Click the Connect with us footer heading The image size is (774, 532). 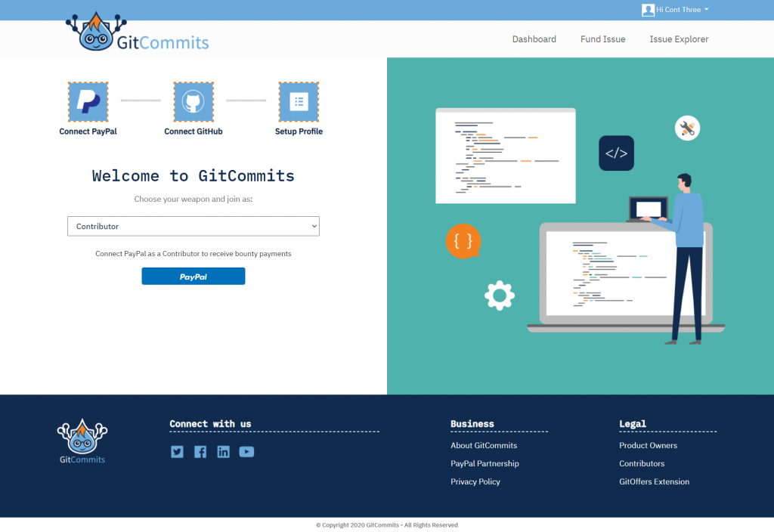pyautogui.click(x=210, y=424)
